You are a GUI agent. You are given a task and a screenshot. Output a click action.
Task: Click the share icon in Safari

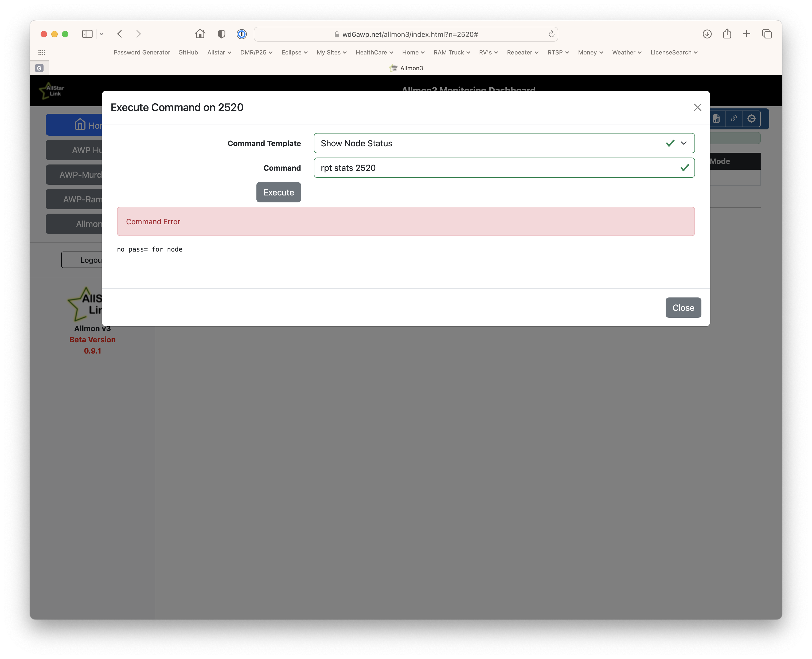pyautogui.click(x=727, y=34)
